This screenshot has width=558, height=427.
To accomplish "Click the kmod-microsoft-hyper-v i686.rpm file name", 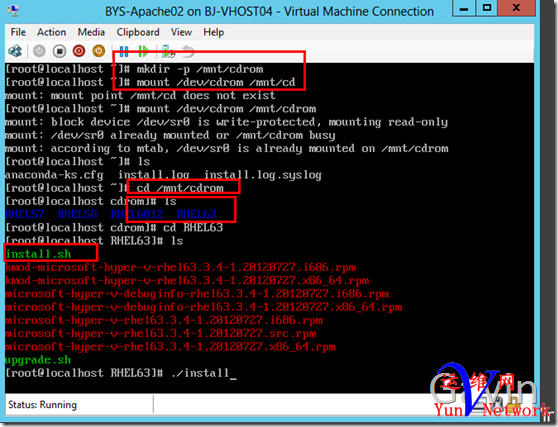I will [x=180, y=267].
